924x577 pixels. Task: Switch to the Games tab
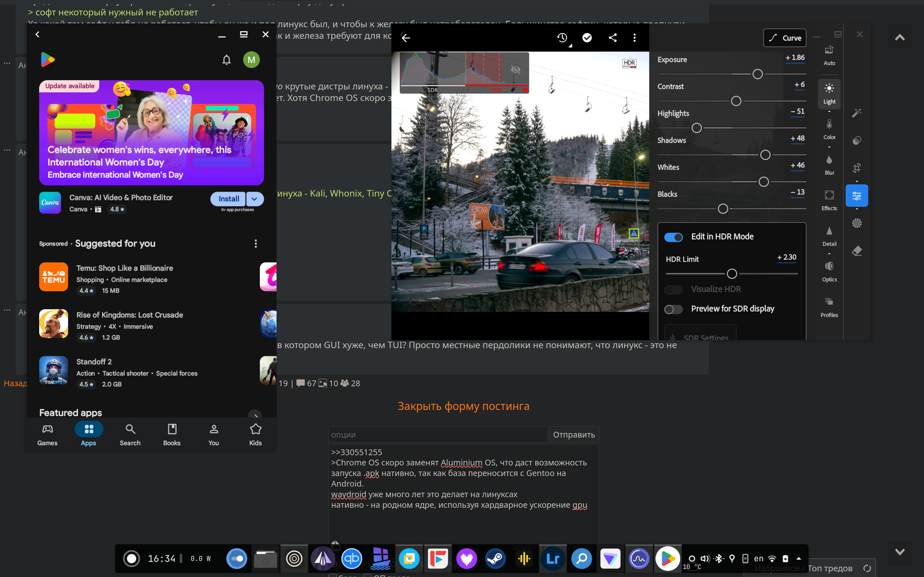coord(47,434)
